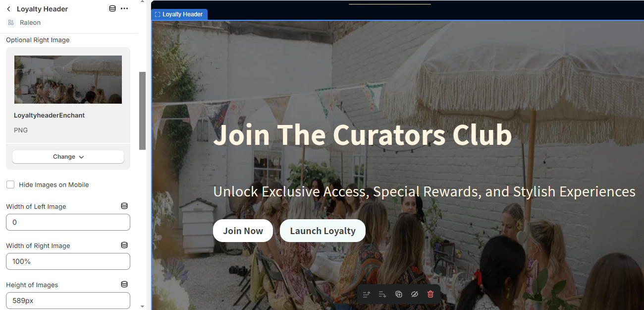The height and width of the screenshot is (310, 644).
Task: Open the Change image dropdown
Action: pos(68,157)
